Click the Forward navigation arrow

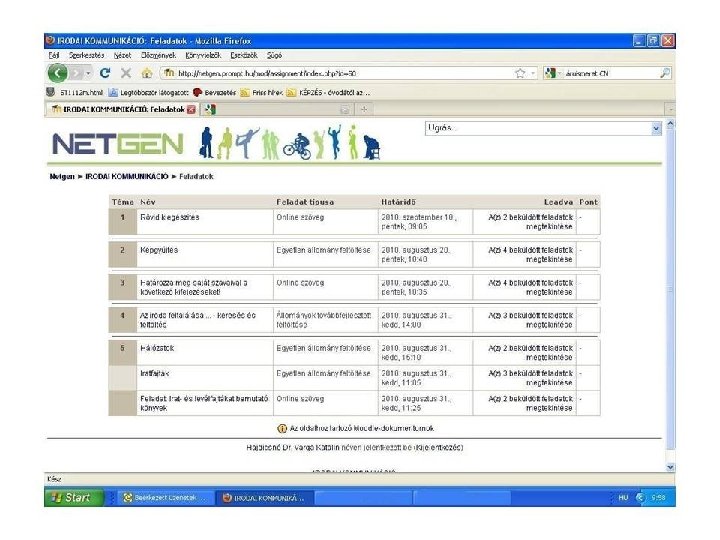77,73
